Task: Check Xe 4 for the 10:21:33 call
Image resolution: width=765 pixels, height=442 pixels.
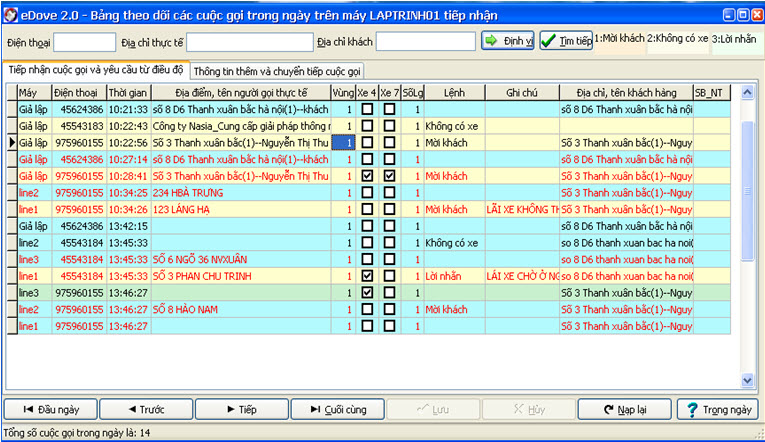Action: [x=367, y=109]
